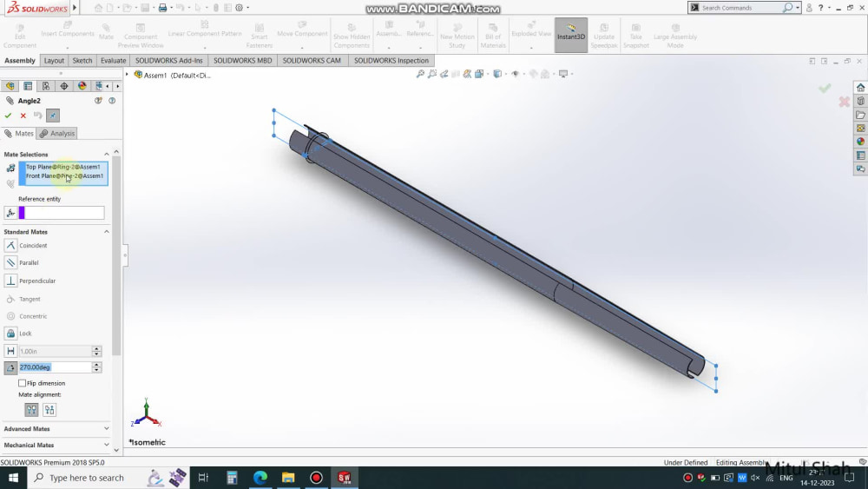Screen dimensions: 868x489
Task: Click Zoom to Fit in view toolbar
Action: click(420, 74)
